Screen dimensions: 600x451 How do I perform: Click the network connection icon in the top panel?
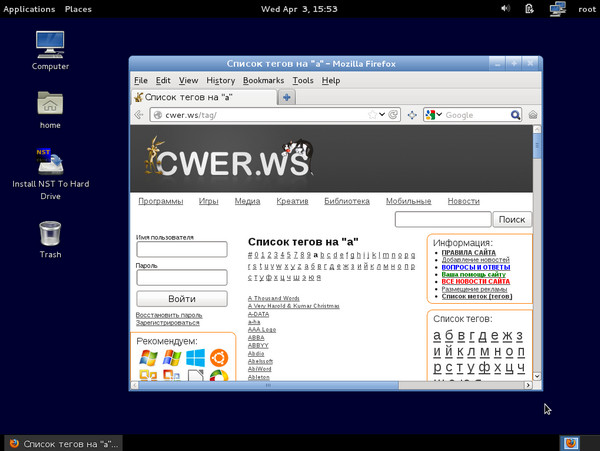point(557,9)
